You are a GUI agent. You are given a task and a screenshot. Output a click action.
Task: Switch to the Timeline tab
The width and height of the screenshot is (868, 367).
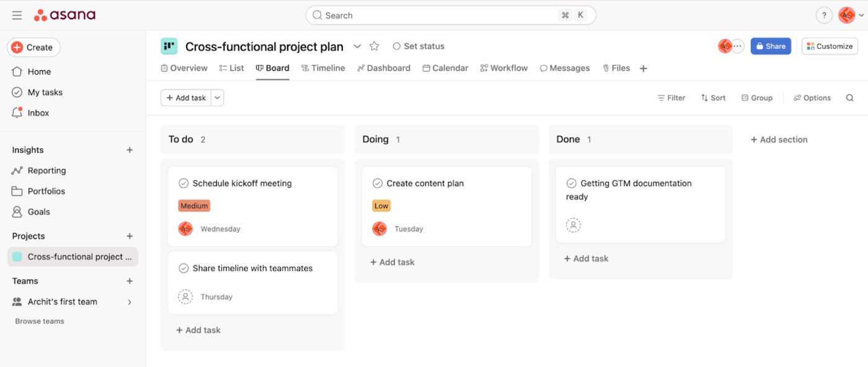(323, 68)
